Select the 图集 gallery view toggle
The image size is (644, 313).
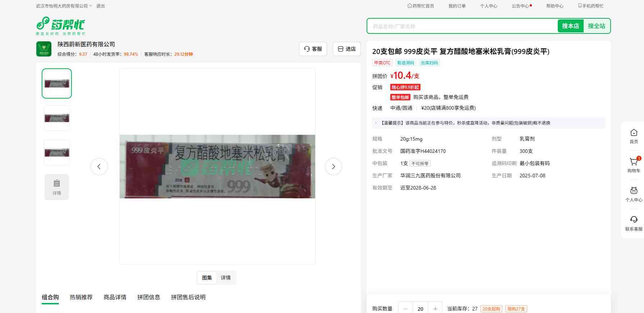coord(207,278)
